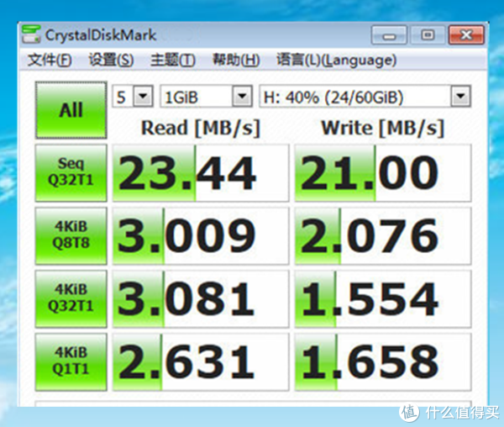
Task: Click the Seq read result 23.44
Action: [x=201, y=173]
